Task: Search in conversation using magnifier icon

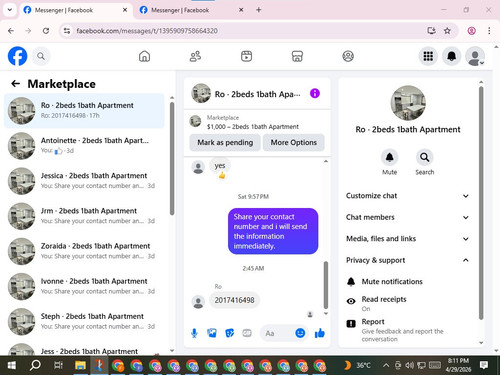Action: point(424,157)
